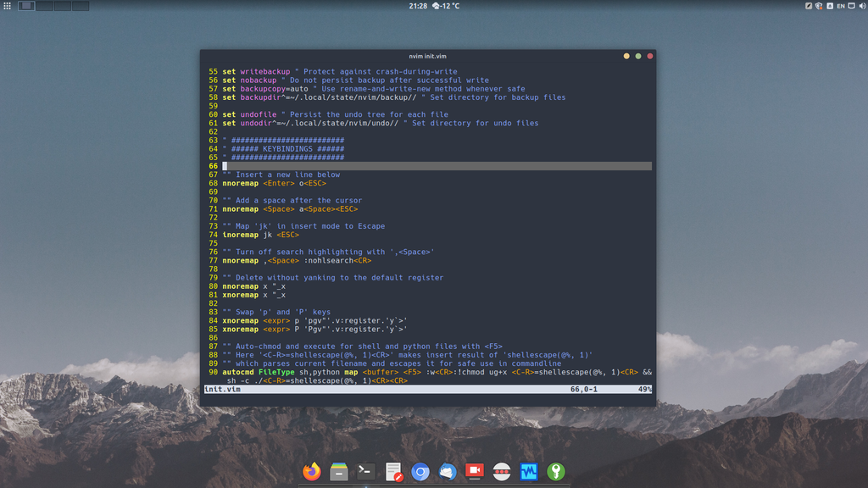868x488 pixels.
Task: Open Thunderbird mail client from the dock
Action: pyautogui.click(x=448, y=472)
